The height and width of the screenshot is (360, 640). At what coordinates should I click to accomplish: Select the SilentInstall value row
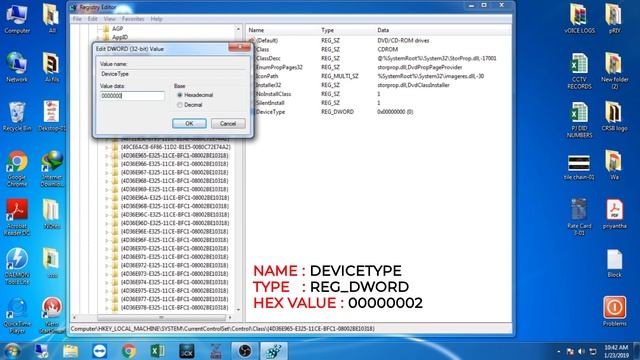coord(270,103)
